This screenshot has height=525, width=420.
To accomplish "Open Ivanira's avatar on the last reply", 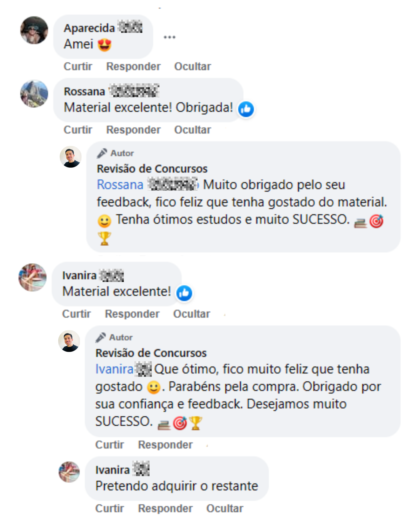I will [x=69, y=472].
